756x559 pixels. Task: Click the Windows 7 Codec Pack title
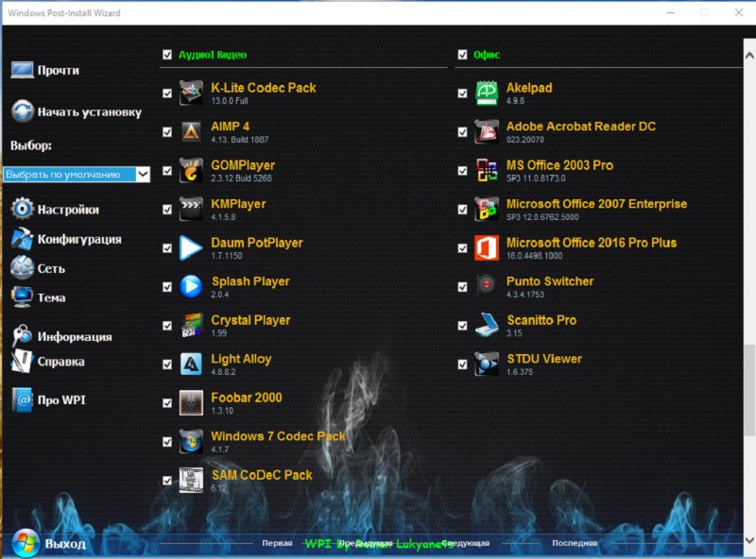(x=278, y=436)
